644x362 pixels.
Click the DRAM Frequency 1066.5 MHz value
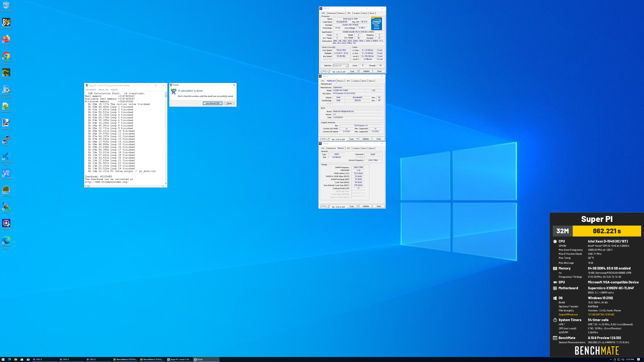pos(358,167)
